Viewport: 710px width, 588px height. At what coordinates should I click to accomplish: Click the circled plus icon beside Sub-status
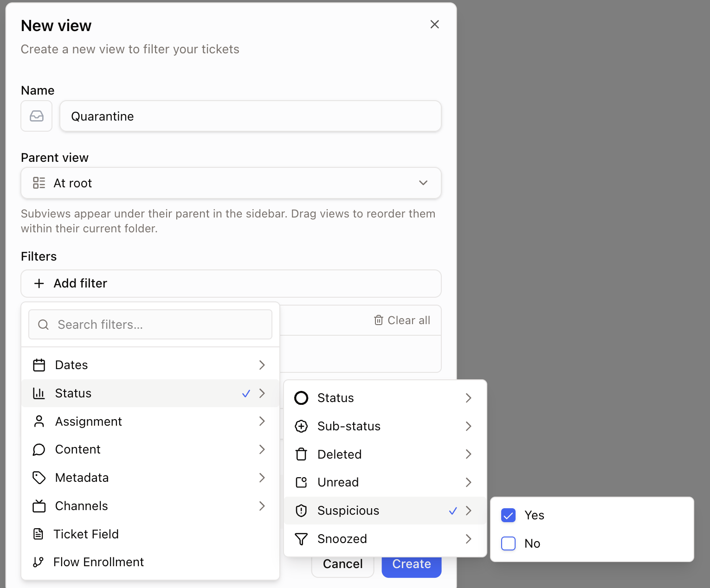301,426
